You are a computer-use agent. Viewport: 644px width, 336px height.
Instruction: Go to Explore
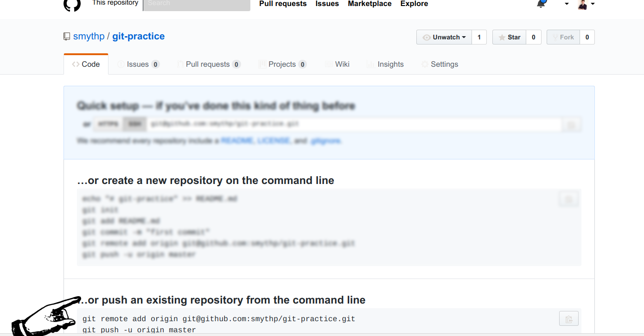pyautogui.click(x=414, y=4)
